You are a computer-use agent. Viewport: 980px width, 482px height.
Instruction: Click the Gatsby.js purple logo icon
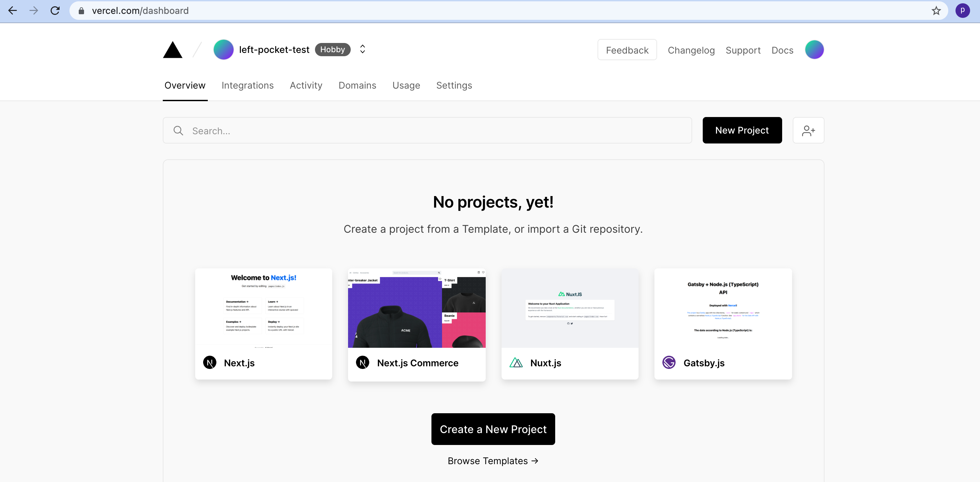(669, 362)
